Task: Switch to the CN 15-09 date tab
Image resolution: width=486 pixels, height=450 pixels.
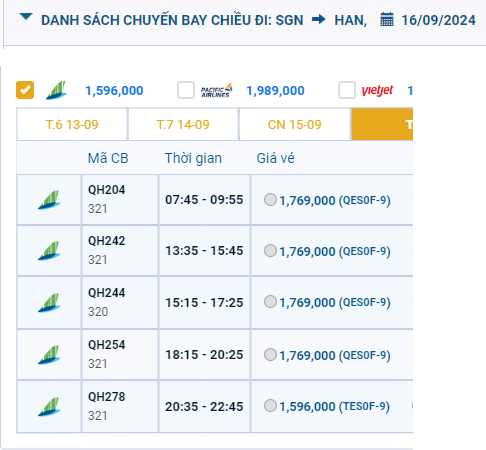Action: [295, 125]
